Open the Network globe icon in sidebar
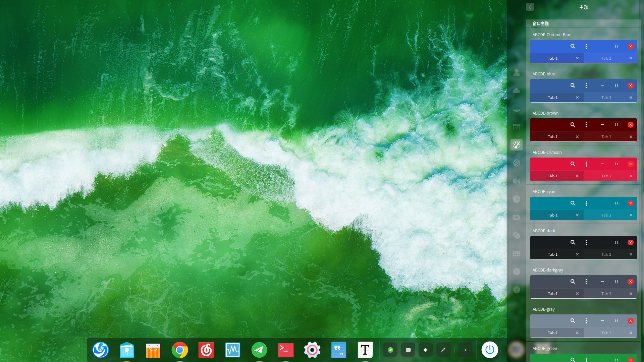644x362 pixels. tap(517, 163)
